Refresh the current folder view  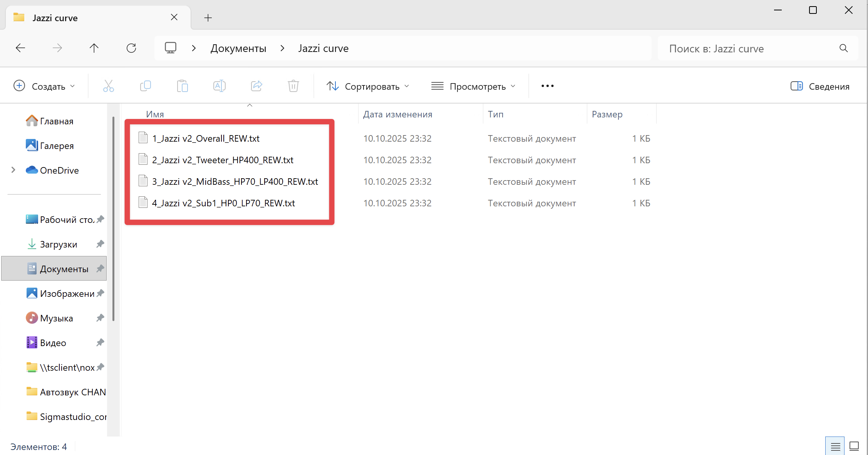pyautogui.click(x=131, y=48)
